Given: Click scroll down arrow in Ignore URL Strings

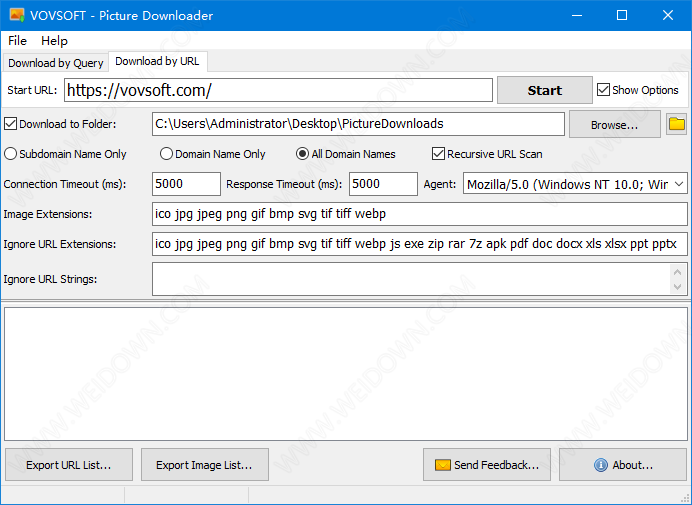Looking at the screenshot, I should tap(678, 287).
